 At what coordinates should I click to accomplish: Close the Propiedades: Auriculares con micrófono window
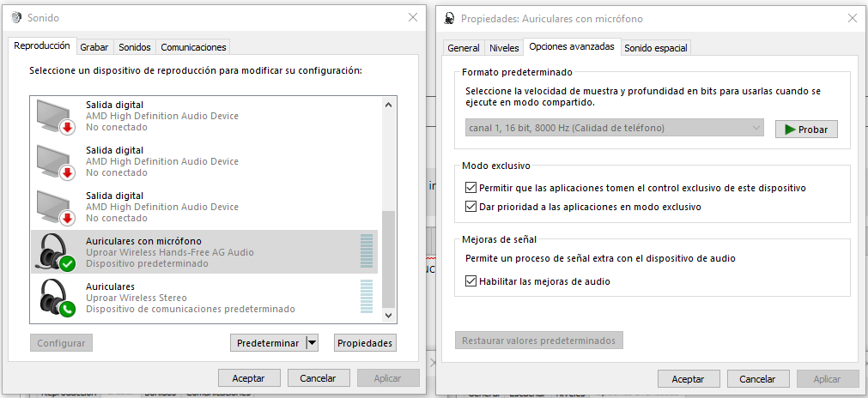(853, 18)
